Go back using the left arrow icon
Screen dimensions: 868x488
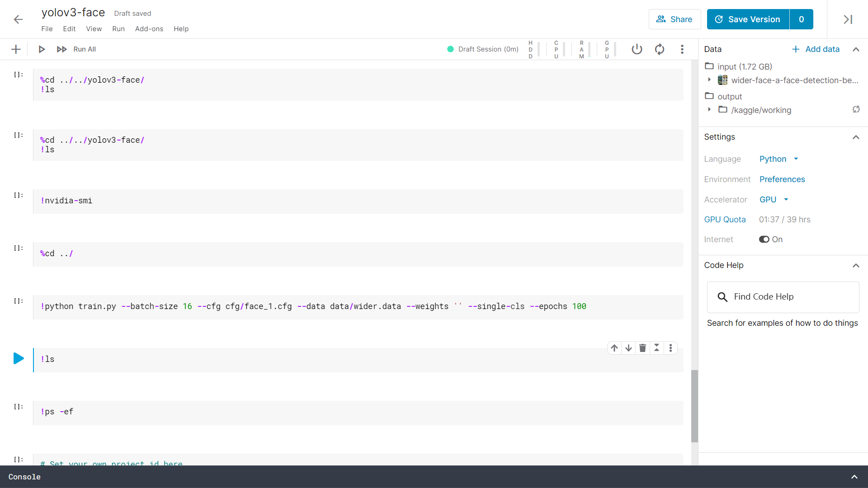point(18,19)
